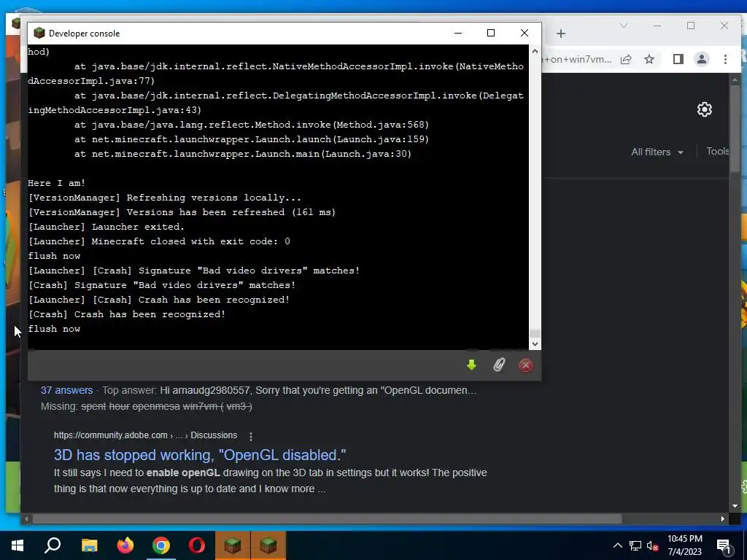This screenshot has width=747, height=560.
Task: Click Chrome page scrollbar down arrow
Action: click(735, 506)
